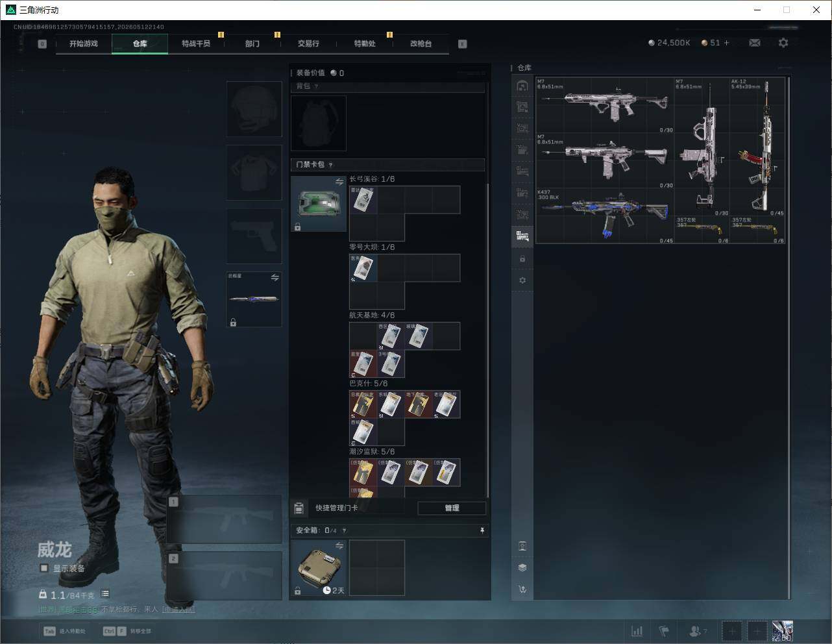Enable the 显示装备 checkbox
The image size is (832, 644).
tap(44, 568)
